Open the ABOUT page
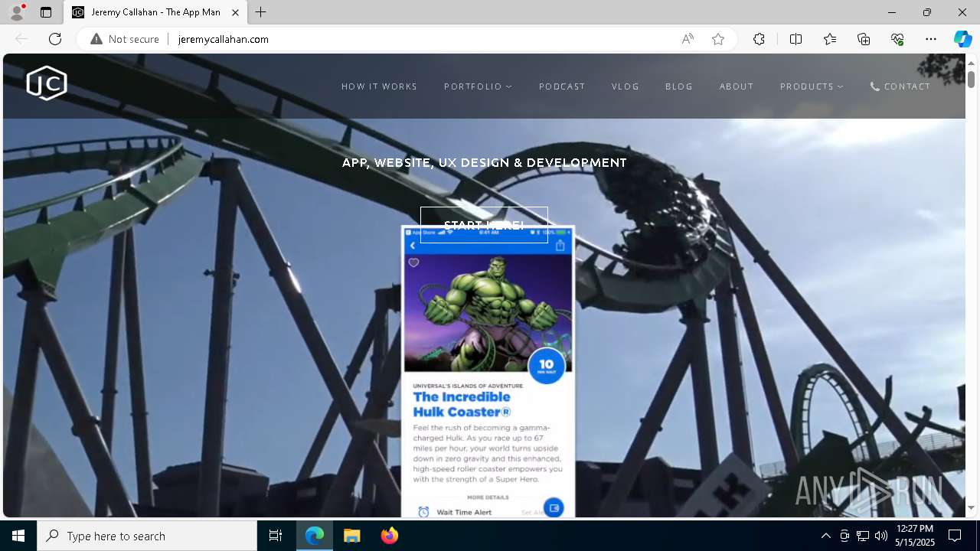This screenshot has width=980, height=551. tap(737, 86)
